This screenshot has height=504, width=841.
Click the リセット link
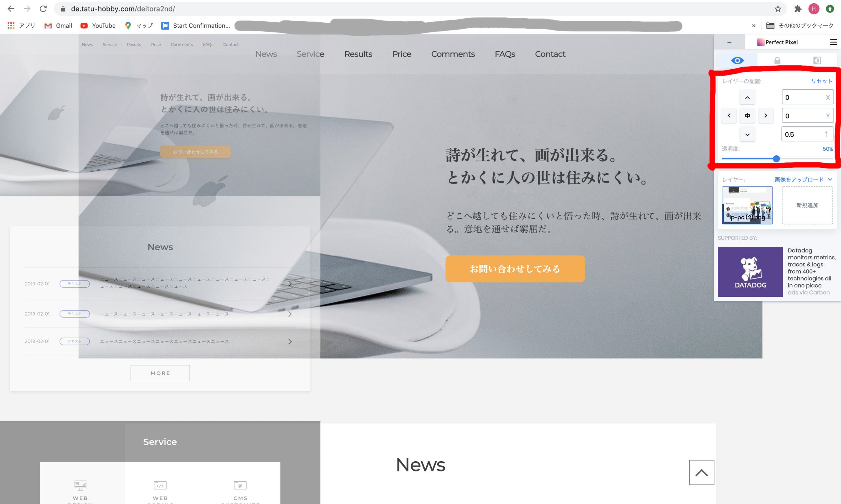821,81
